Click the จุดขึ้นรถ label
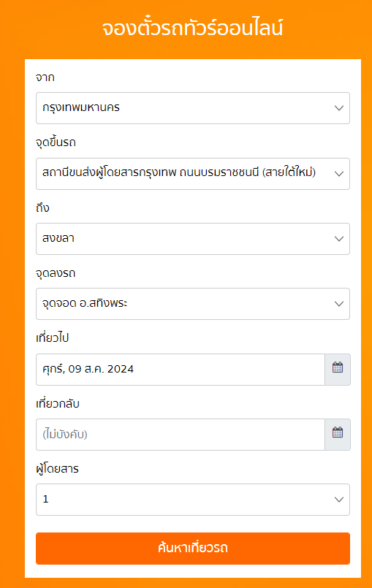The width and height of the screenshot is (372, 588). [56, 142]
